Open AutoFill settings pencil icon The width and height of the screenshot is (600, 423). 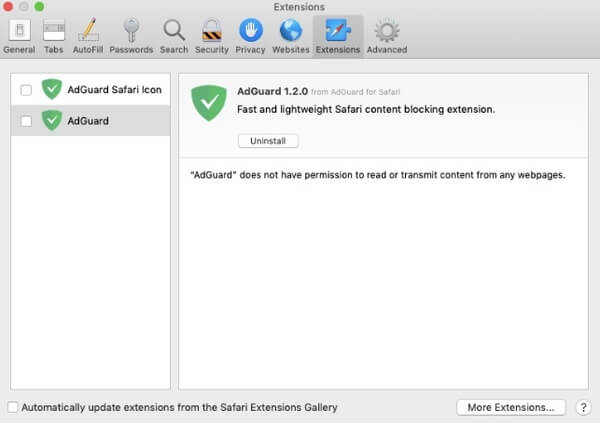pyautogui.click(x=88, y=36)
